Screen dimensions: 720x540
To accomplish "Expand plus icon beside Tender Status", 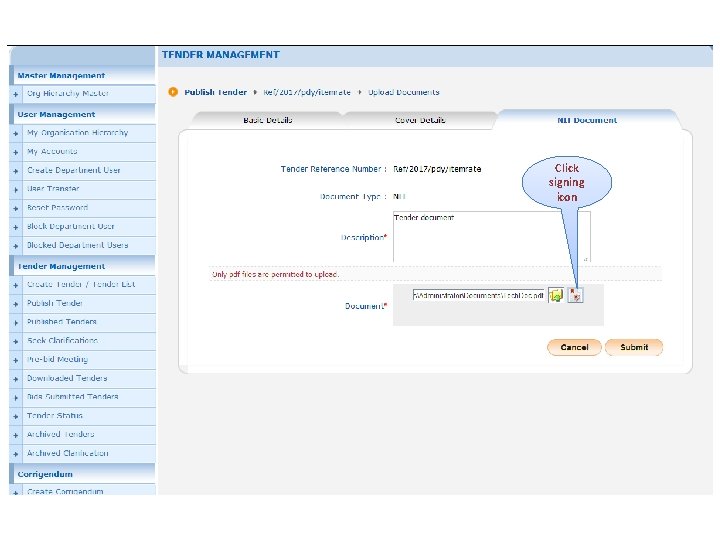I will tap(16, 416).
